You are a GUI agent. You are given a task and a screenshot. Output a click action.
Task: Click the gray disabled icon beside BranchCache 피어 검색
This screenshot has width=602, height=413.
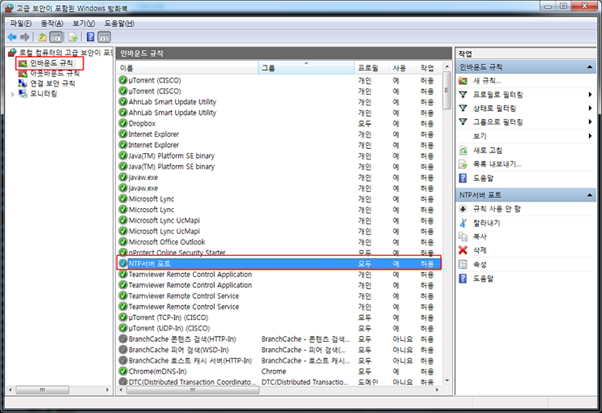click(x=123, y=350)
